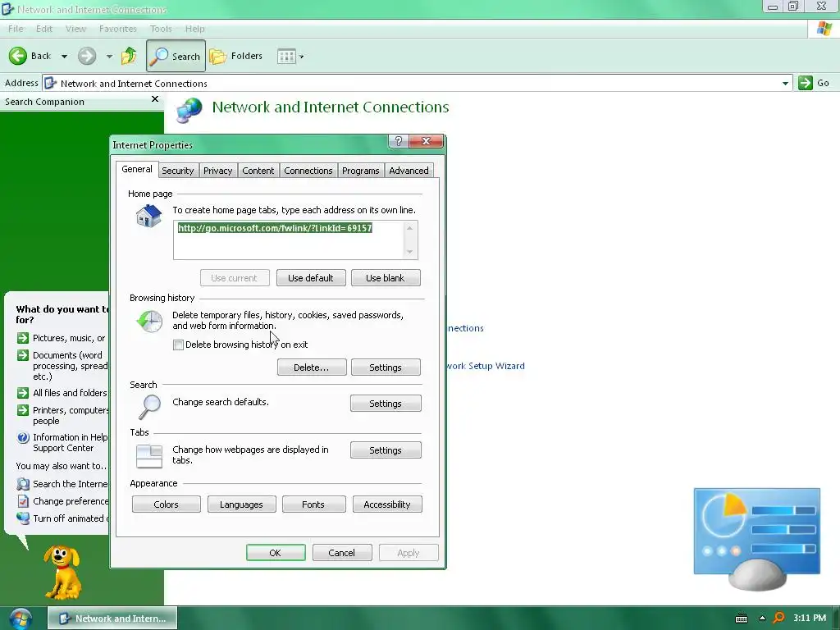
Task: Open the Languages button
Action: [x=241, y=504]
